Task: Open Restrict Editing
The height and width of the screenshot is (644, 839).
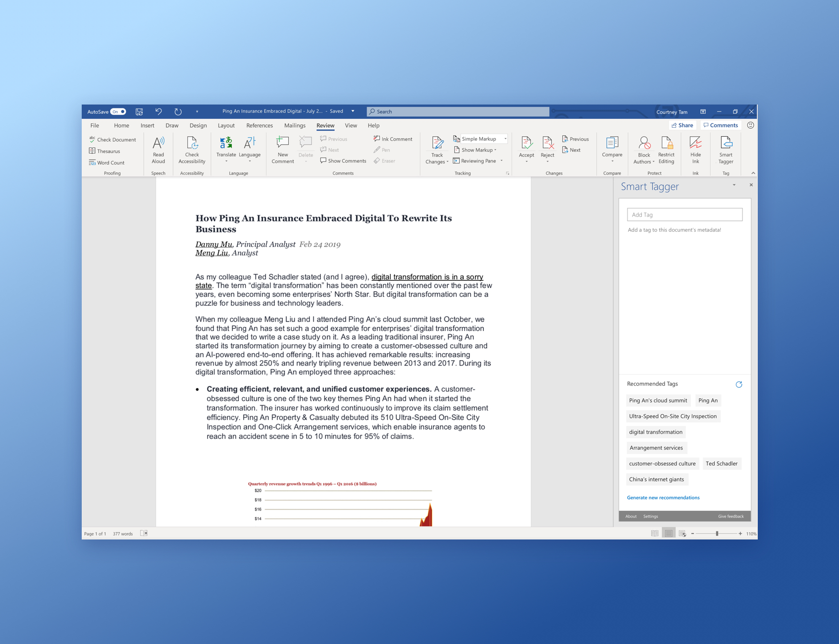Action: 666,149
